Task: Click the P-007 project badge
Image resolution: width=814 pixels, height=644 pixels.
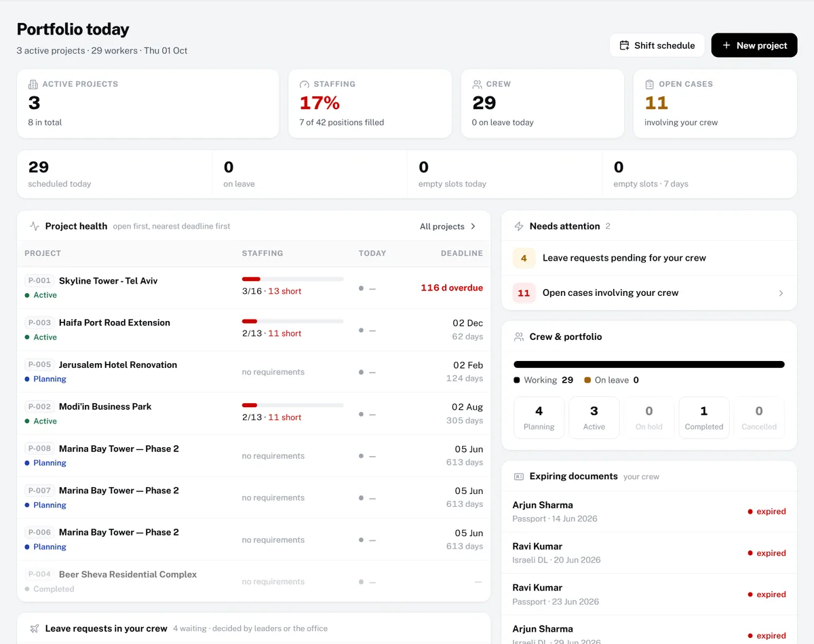Action: [39, 490]
